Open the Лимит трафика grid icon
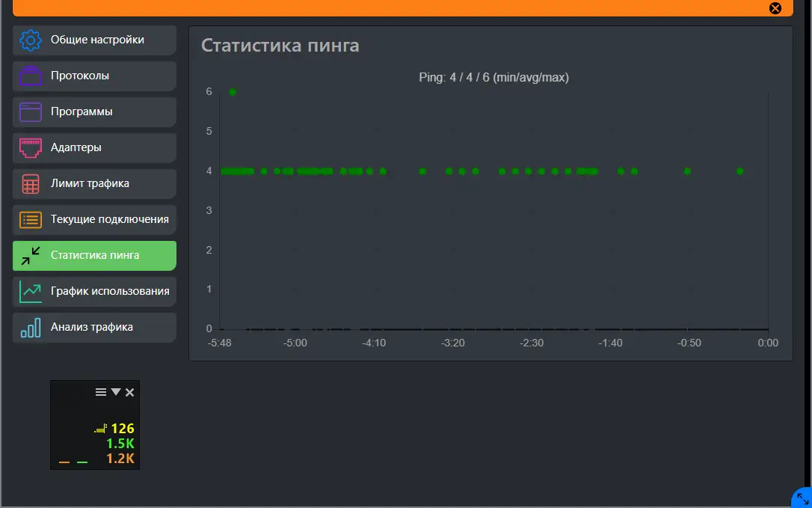The width and height of the screenshot is (812, 508). pyautogui.click(x=30, y=183)
